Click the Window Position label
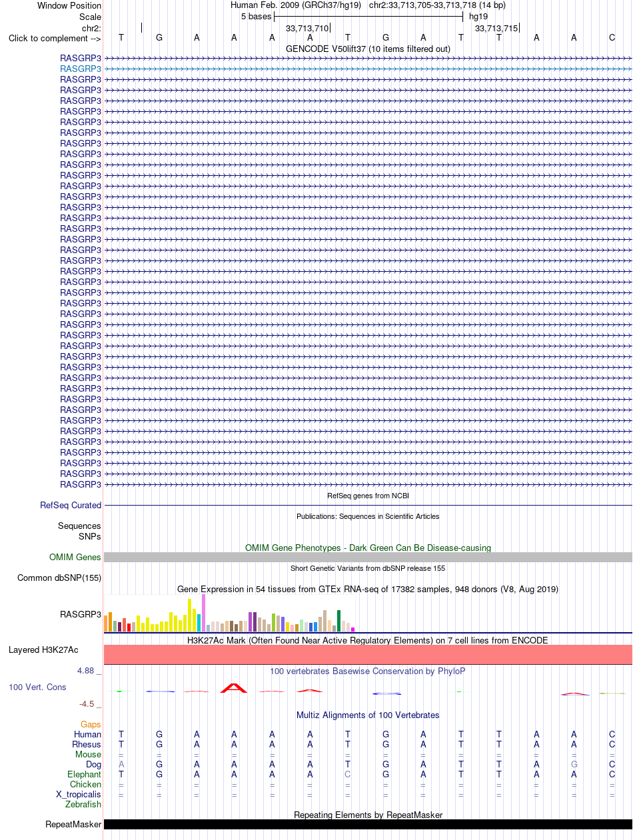Viewport: 633px width, 840px height. pyautogui.click(x=69, y=5)
